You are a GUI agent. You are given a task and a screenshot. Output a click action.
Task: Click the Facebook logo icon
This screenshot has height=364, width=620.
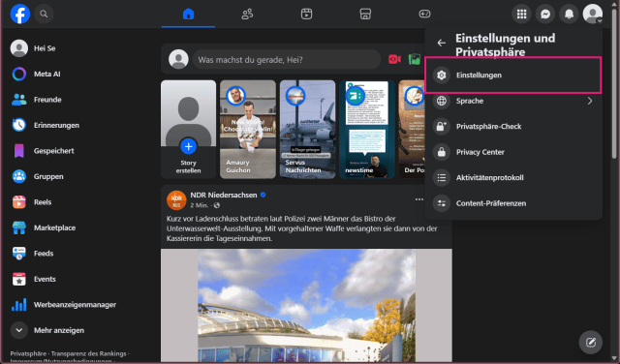pyautogui.click(x=19, y=14)
